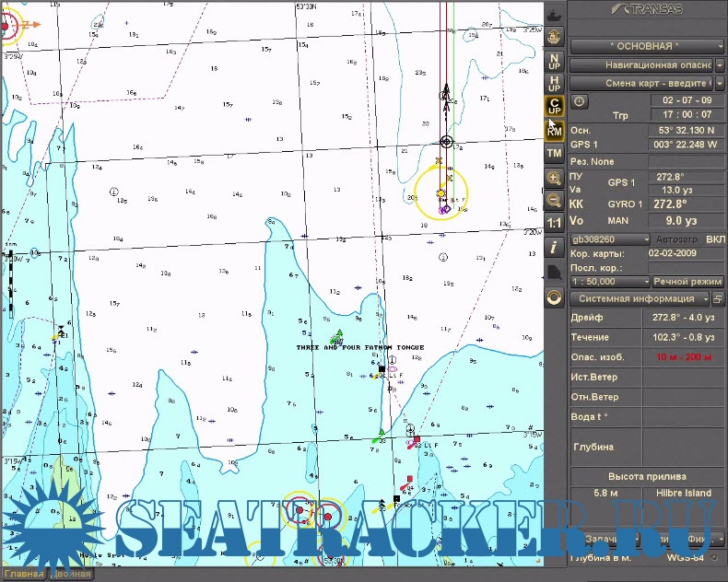728x582 pixels.
Task: Click the Речной режим button
Action: coord(689,282)
